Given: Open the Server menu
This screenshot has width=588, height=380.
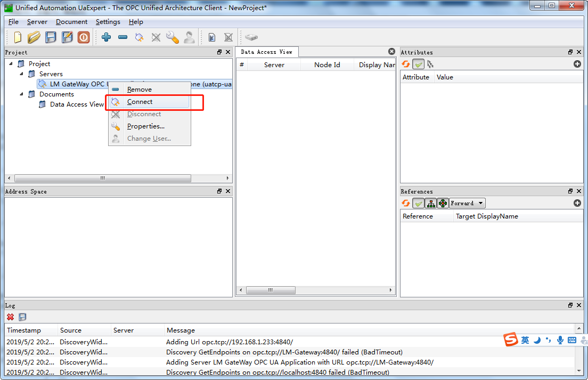Looking at the screenshot, I should point(37,22).
